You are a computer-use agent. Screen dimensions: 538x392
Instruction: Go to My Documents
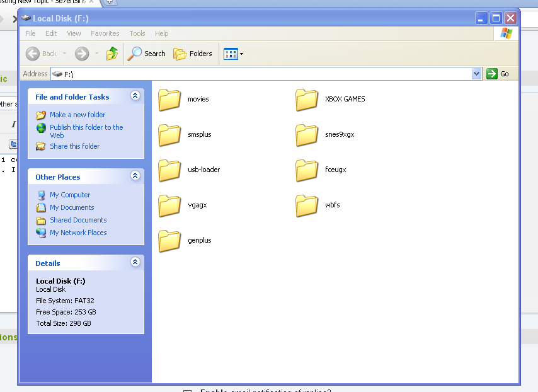tap(72, 207)
